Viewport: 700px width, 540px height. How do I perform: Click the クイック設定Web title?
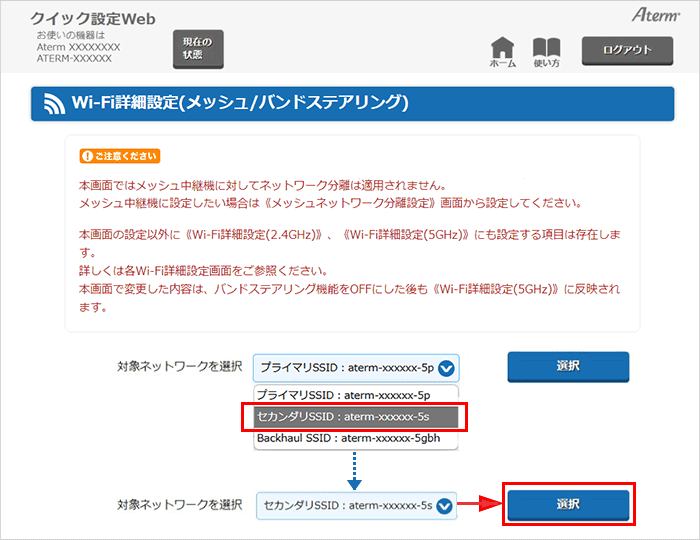[x=93, y=18]
